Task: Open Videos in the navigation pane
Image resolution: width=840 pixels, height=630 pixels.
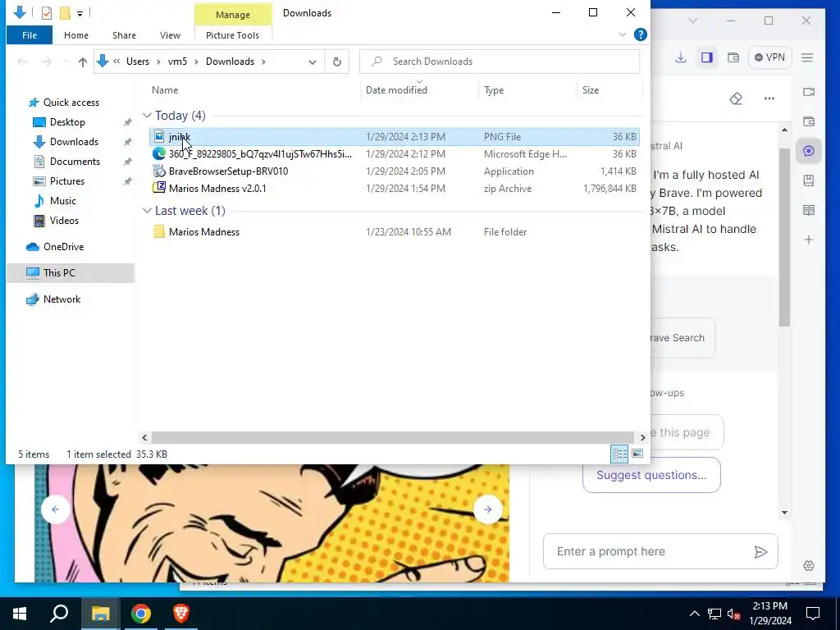Action: 64,220
